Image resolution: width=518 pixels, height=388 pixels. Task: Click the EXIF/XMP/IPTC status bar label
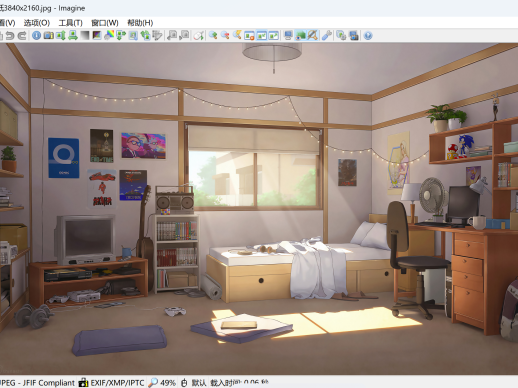point(117,383)
